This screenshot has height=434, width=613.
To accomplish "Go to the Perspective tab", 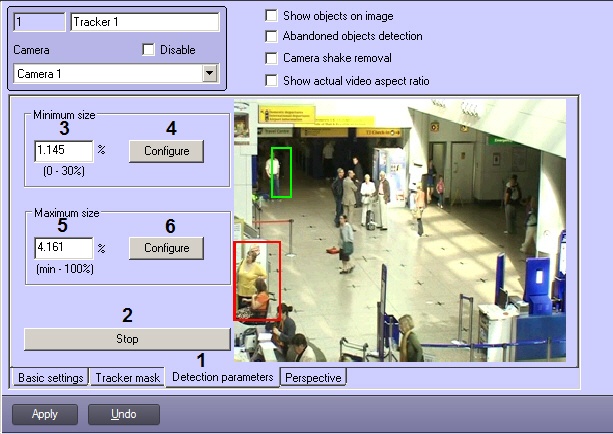I will [x=314, y=378].
